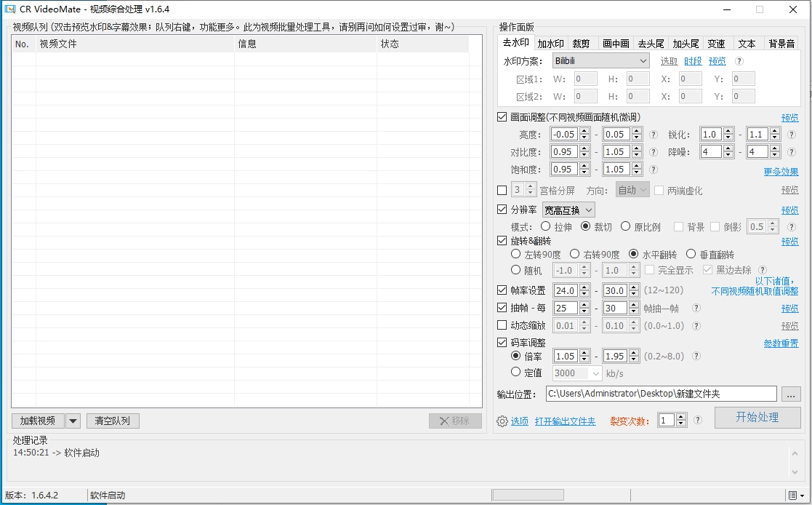Click the 清空队列 button
Viewport: 812px width, 505px height.
coord(113,421)
